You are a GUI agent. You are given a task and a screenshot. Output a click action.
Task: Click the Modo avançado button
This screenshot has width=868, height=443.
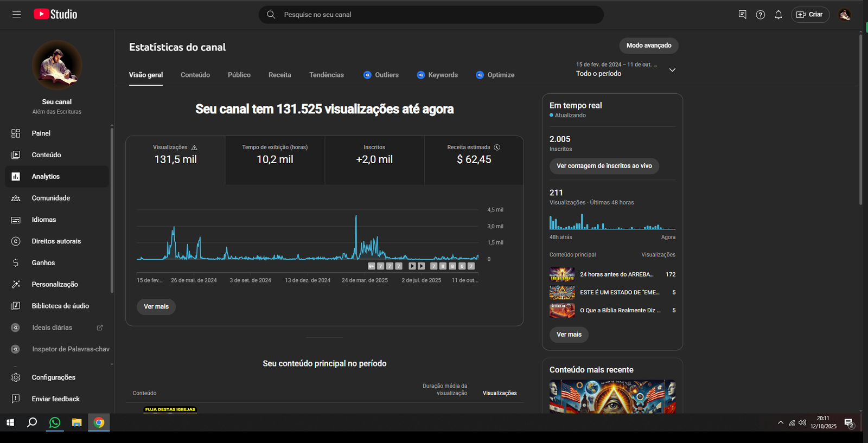(649, 46)
